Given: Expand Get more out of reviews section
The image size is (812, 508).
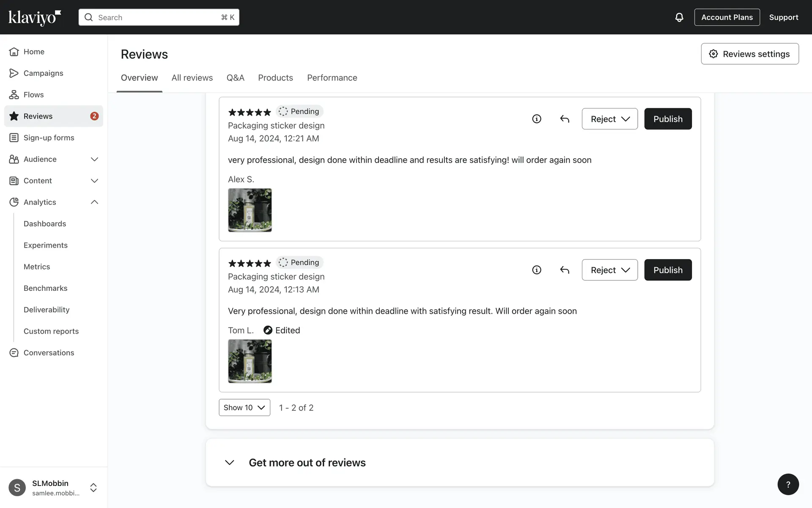Looking at the screenshot, I should pyautogui.click(x=230, y=463).
